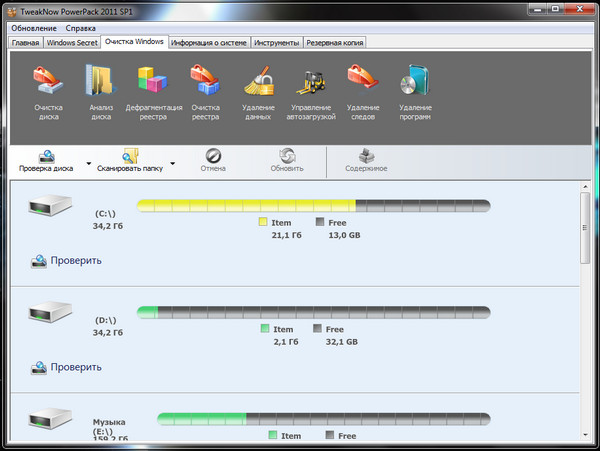Click the Музыка drive label
Screen dimensions: 600x451
coord(109,422)
